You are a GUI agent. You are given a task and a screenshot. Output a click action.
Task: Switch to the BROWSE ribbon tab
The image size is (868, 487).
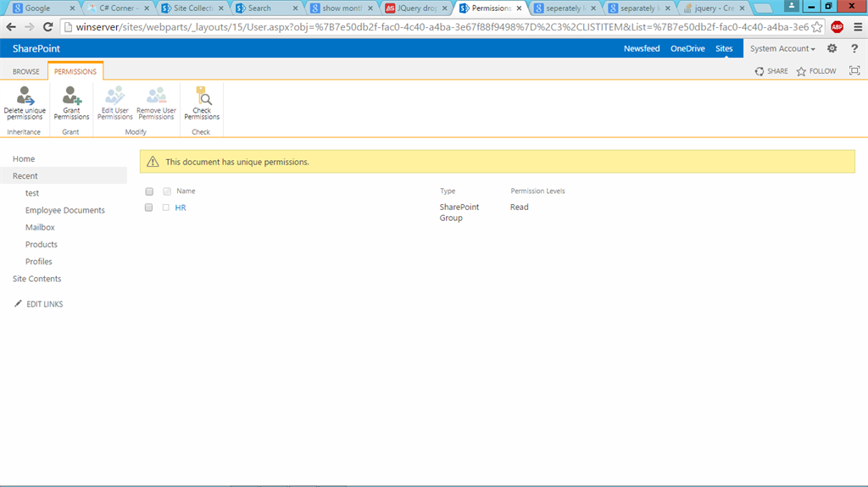[26, 71]
